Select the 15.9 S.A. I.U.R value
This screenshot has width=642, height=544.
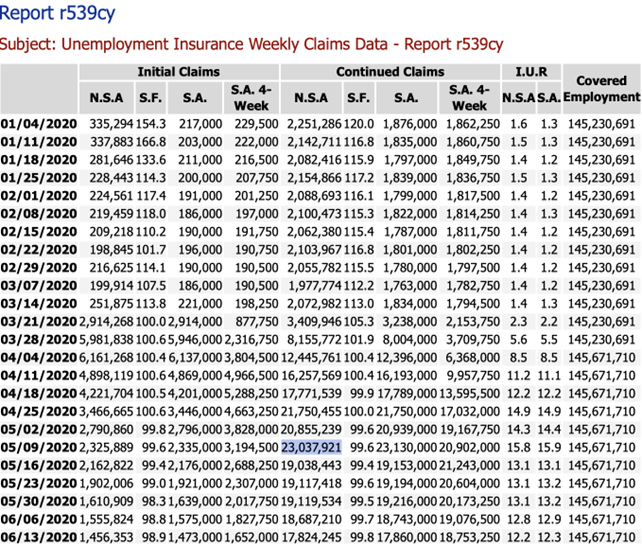click(x=549, y=447)
